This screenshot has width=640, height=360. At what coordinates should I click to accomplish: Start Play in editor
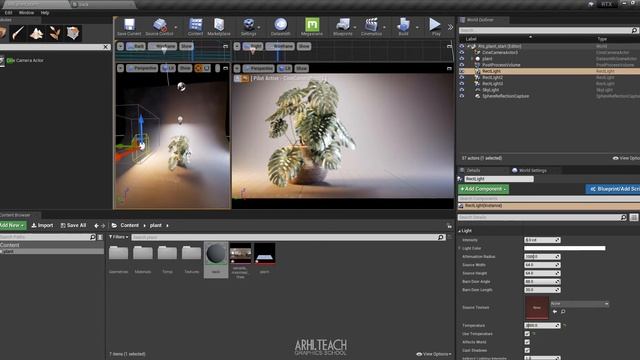[436, 27]
